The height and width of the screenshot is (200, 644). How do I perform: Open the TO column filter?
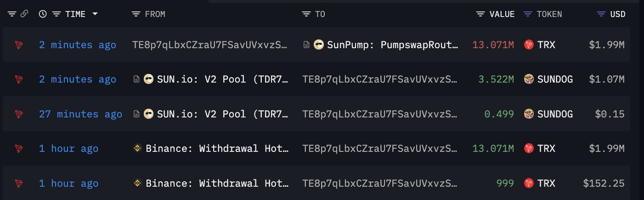tap(306, 14)
